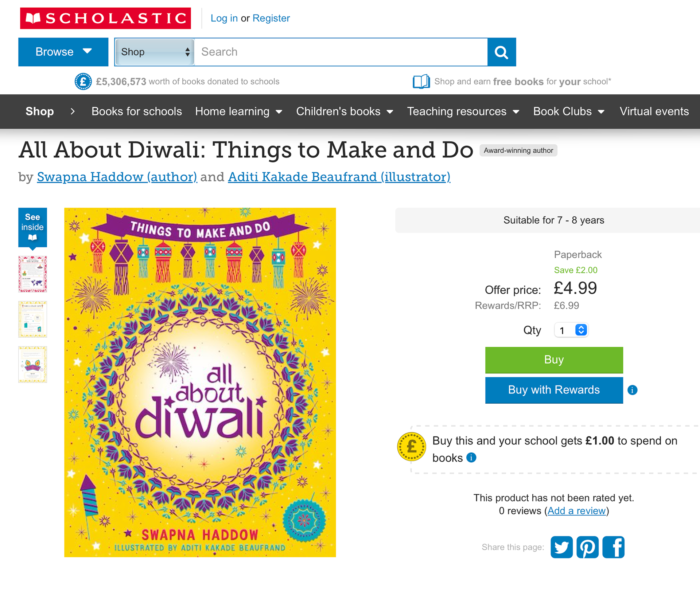The image size is (700, 592).
Task: Expand the Teaching resources menu
Action: [x=463, y=111]
